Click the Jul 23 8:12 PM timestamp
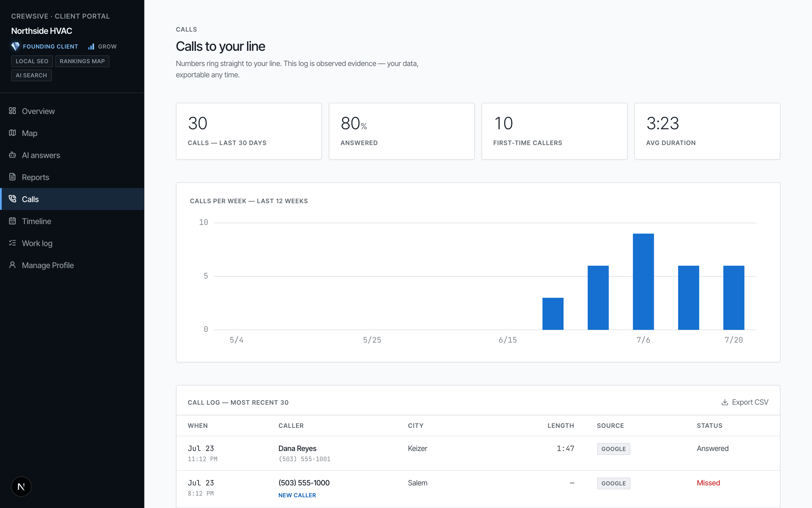Image resolution: width=812 pixels, height=508 pixels. click(x=201, y=488)
